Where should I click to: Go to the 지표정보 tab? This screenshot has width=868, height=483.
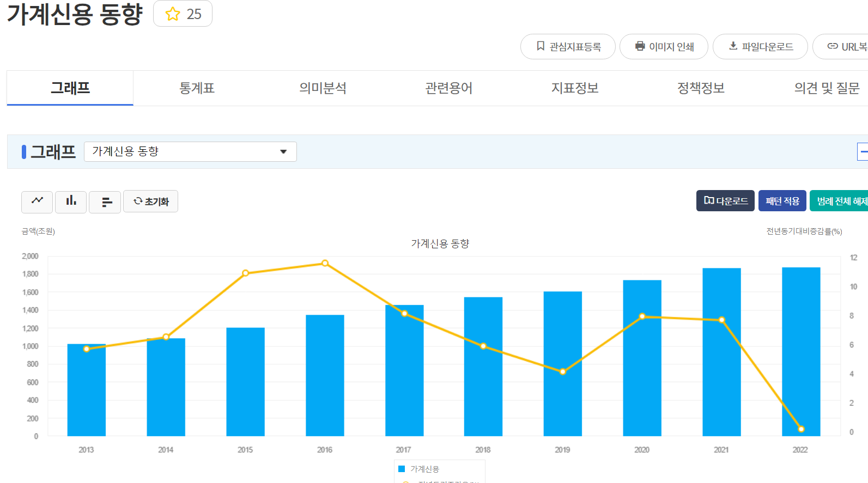coord(575,88)
